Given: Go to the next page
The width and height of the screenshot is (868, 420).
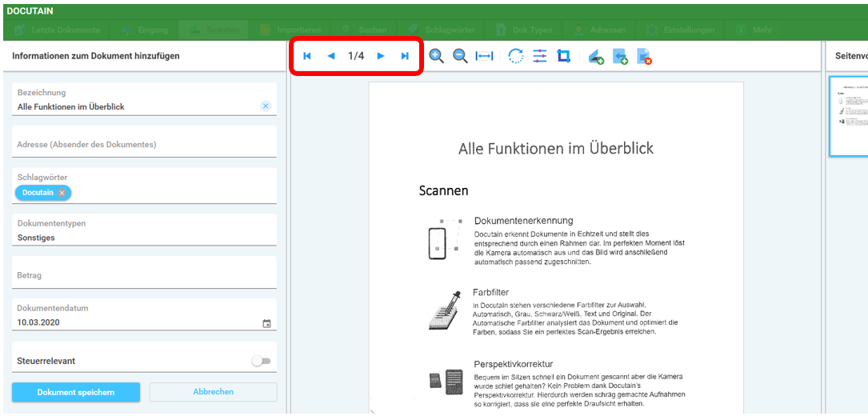Looking at the screenshot, I should point(380,56).
